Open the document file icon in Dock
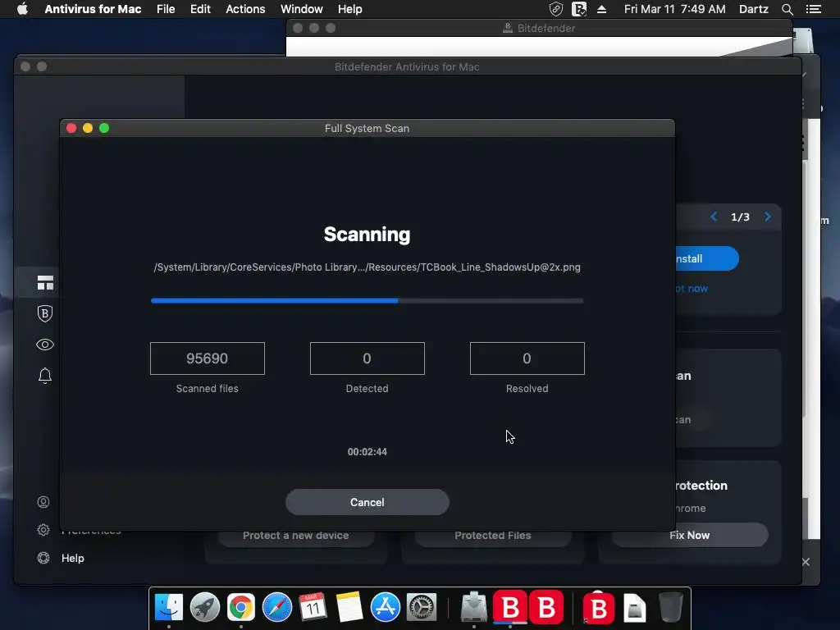 pos(634,608)
